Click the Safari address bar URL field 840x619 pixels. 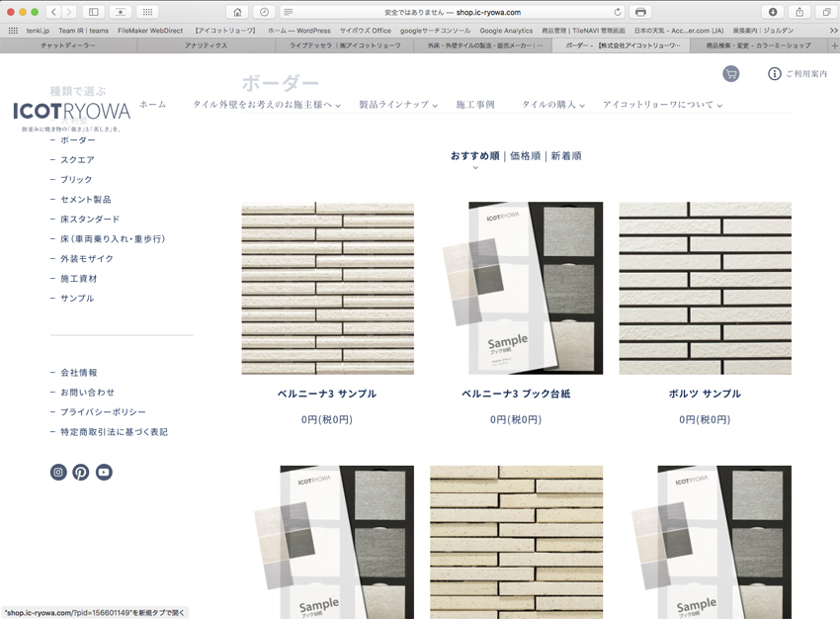tap(453, 12)
